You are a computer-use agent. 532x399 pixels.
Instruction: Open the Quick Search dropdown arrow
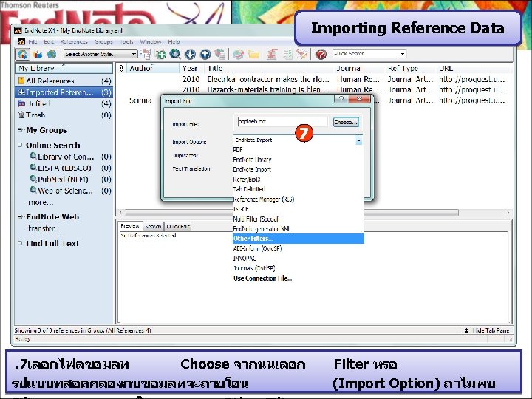tap(403, 54)
